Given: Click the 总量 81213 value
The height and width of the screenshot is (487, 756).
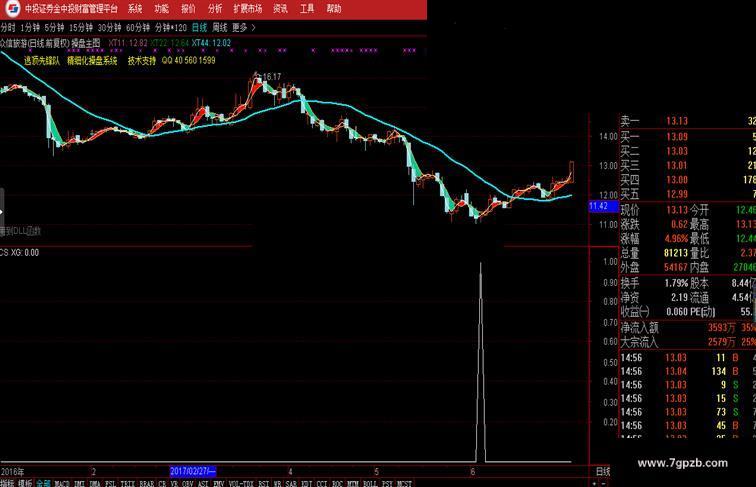Looking at the screenshot, I should [x=676, y=253].
